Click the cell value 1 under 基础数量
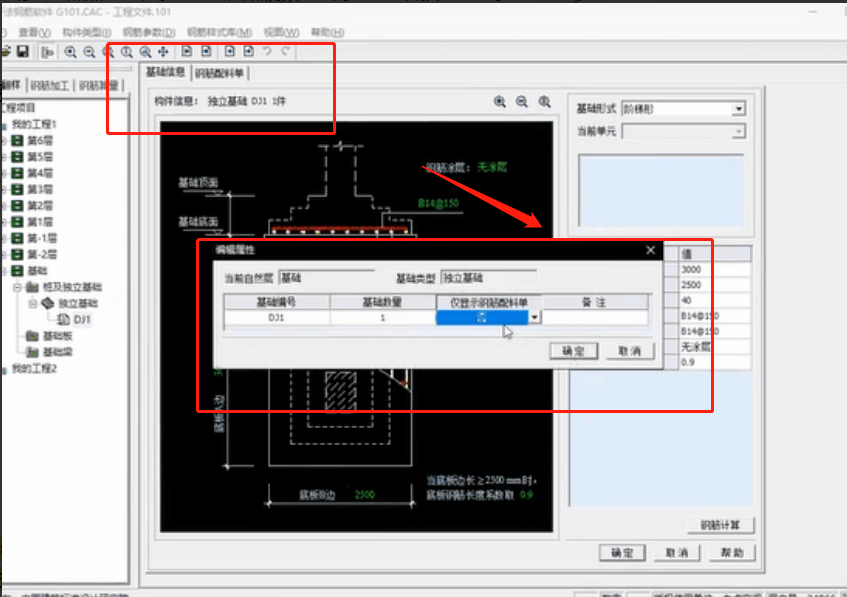This screenshot has height=597, width=847. (382, 318)
